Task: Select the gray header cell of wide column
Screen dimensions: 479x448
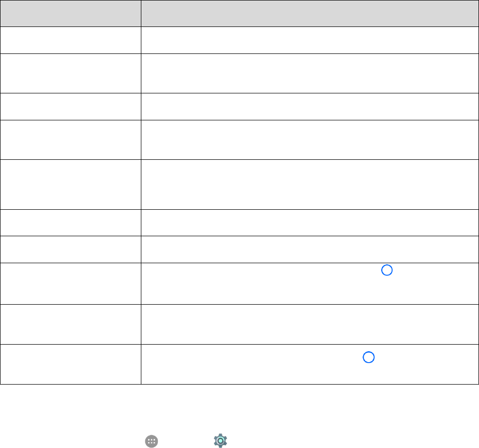Action: pos(310,13)
